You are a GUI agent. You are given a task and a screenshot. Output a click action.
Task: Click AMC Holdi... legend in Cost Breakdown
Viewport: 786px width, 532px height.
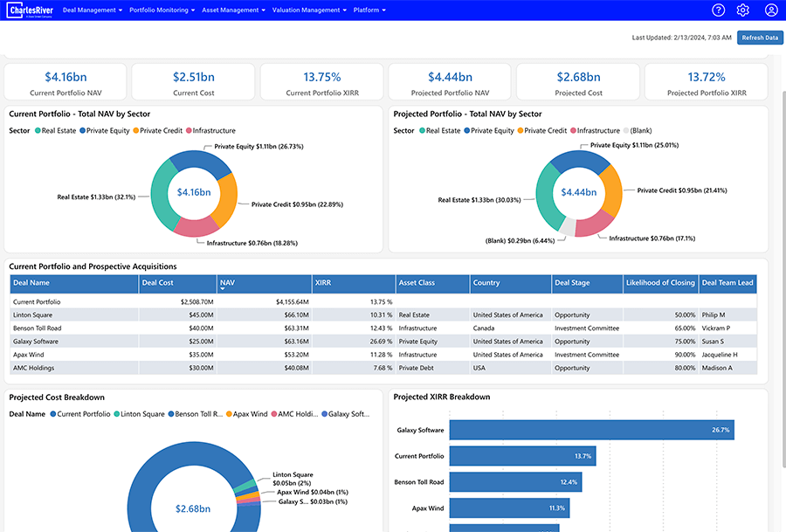tap(295, 414)
